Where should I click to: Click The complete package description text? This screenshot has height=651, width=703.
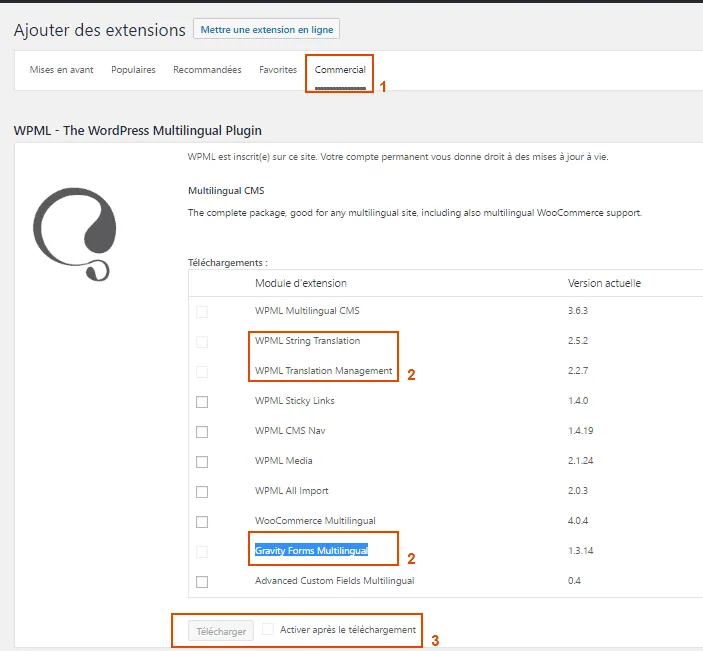[415, 213]
